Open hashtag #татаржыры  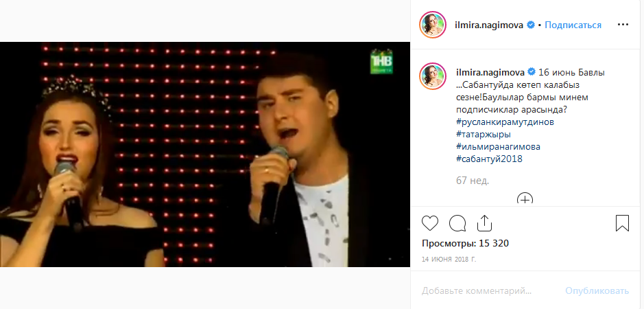click(x=484, y=135)
